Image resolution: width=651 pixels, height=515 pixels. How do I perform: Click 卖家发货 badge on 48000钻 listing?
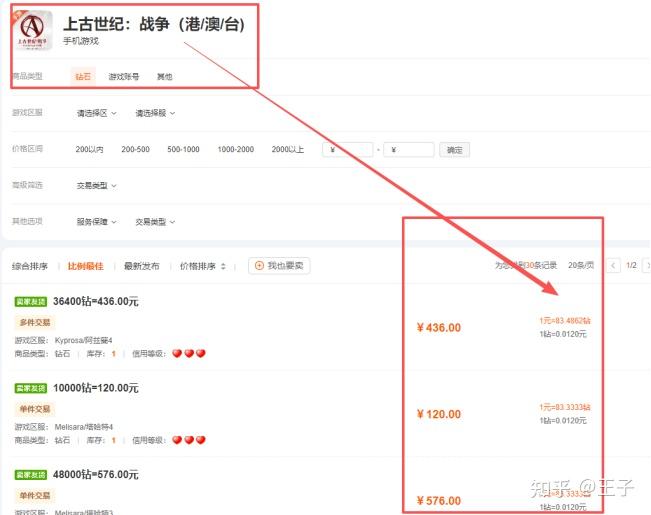pos(31,475)
